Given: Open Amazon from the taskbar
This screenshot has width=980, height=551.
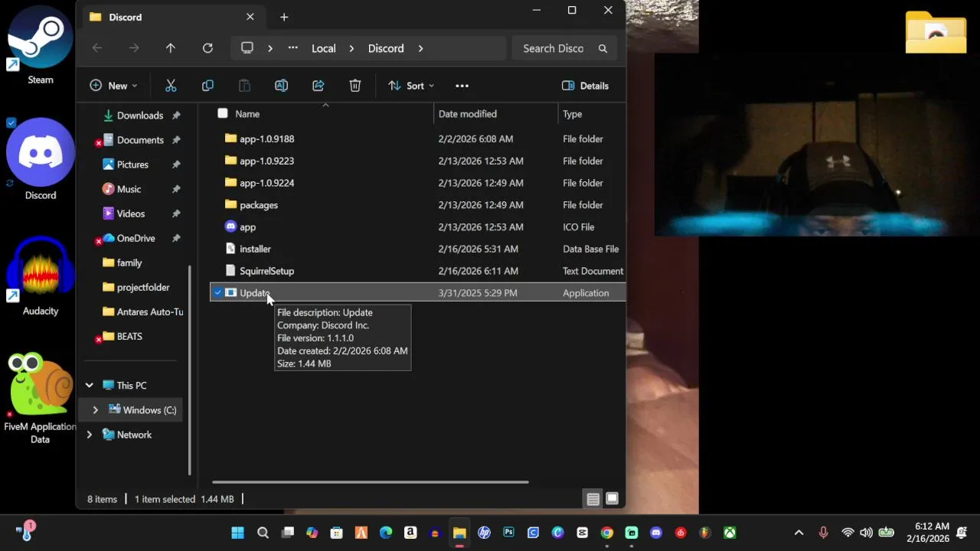Looking at the screenshot, I should [x=410, y=533].
